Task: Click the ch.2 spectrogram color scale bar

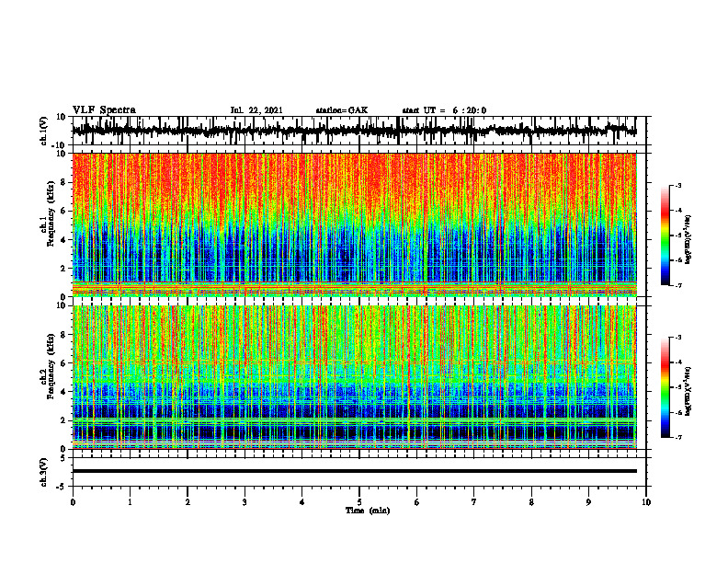Action: click(x=665, y=387)
